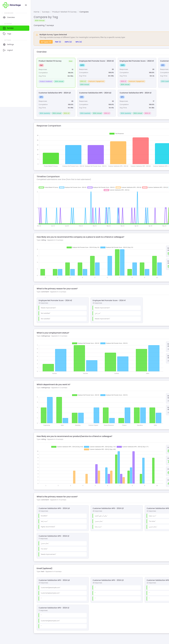This screenshot has width=169, height=644.
Task: Toggle Total Responses legend in Response Comparison
Action: (117, 134)
